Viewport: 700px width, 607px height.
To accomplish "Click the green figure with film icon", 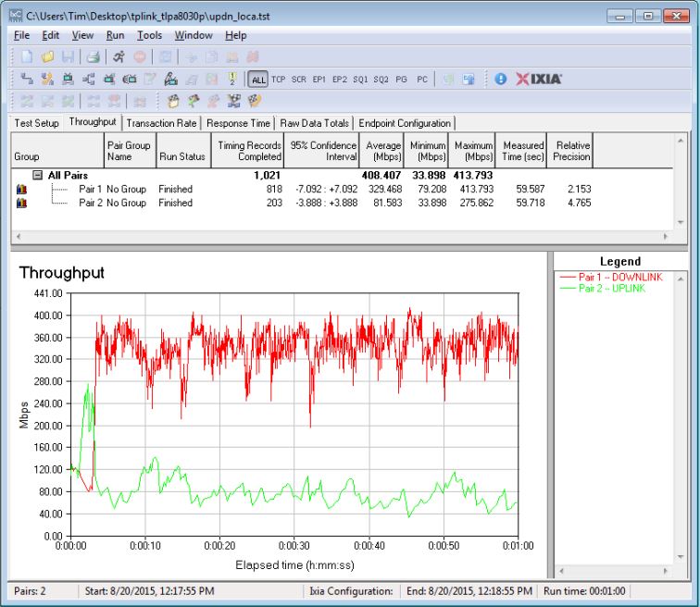I will click(194, 101).
